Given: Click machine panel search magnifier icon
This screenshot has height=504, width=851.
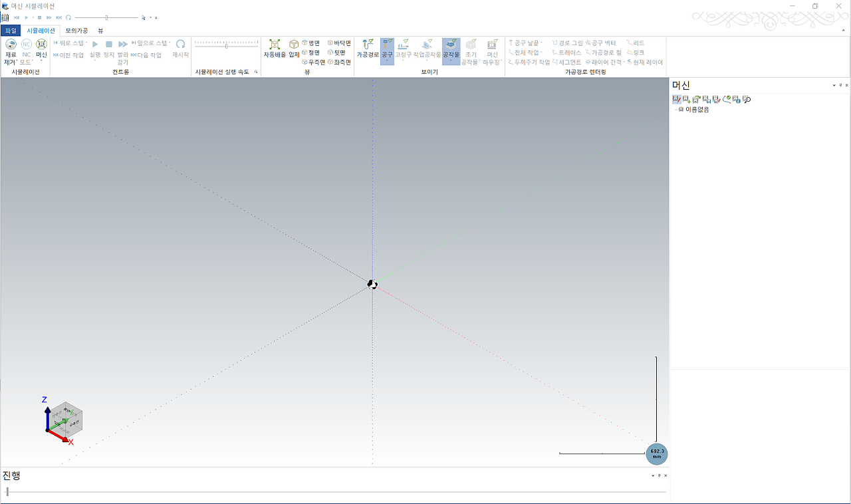Looking at the screenshot, I should (747, 100).
